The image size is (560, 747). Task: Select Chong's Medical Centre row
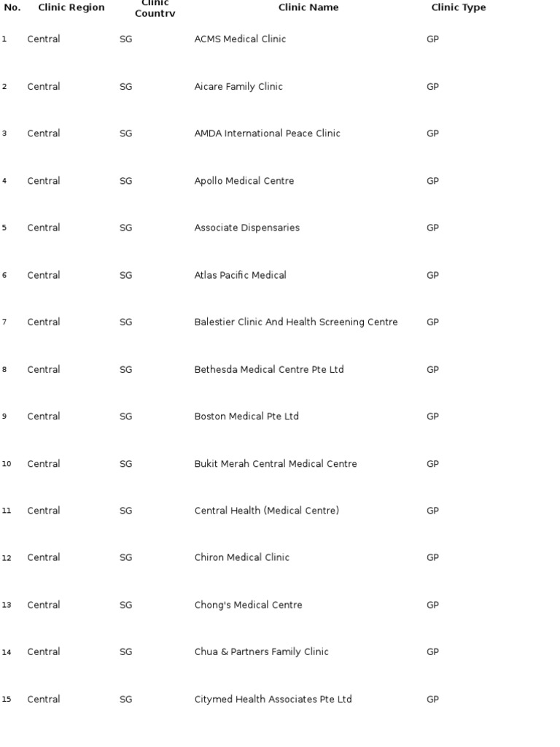[248, 605]
